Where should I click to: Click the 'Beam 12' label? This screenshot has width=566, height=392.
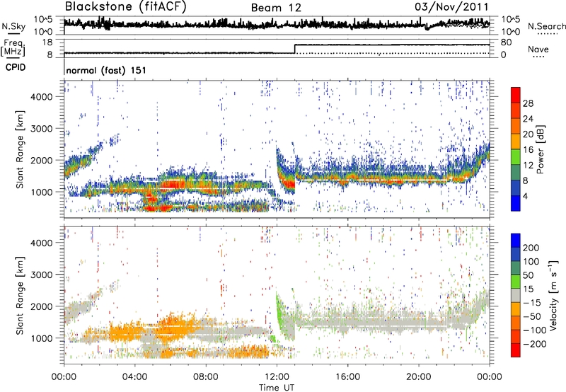tap(276, 8)
